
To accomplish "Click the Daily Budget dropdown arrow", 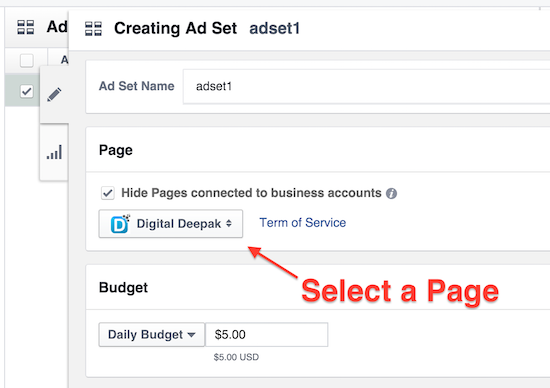I will (191, 335).
